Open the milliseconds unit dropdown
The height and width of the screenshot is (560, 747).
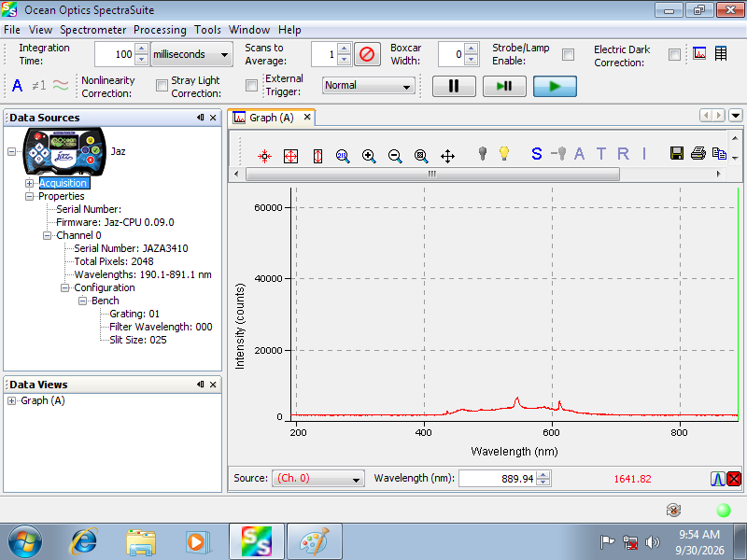[x=191, y=54]
